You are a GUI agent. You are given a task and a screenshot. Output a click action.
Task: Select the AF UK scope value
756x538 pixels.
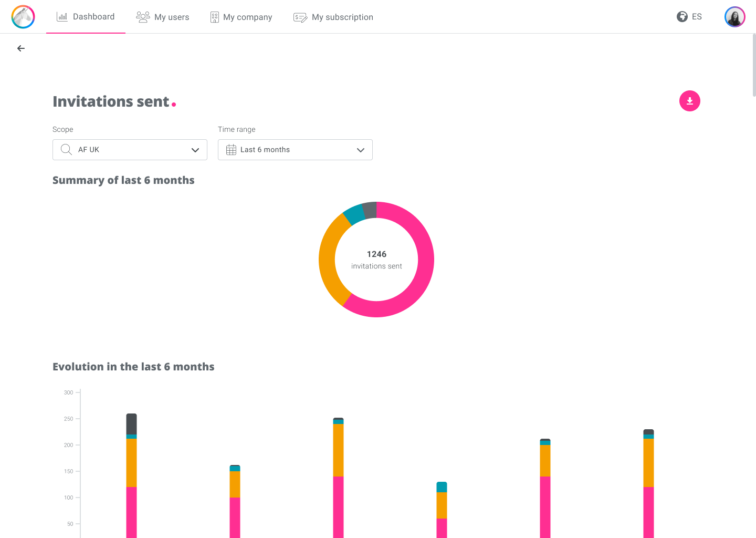click(x=89, y=150)
